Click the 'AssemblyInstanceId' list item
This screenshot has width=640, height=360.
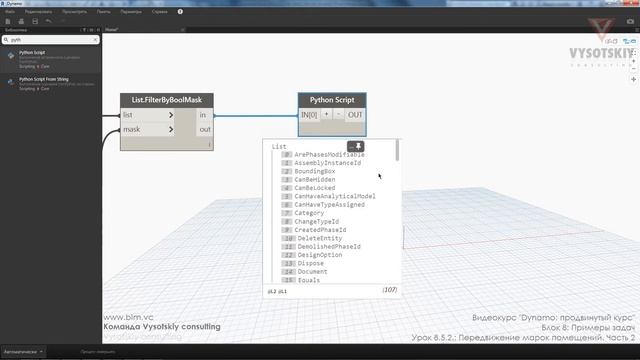(328, 163)
